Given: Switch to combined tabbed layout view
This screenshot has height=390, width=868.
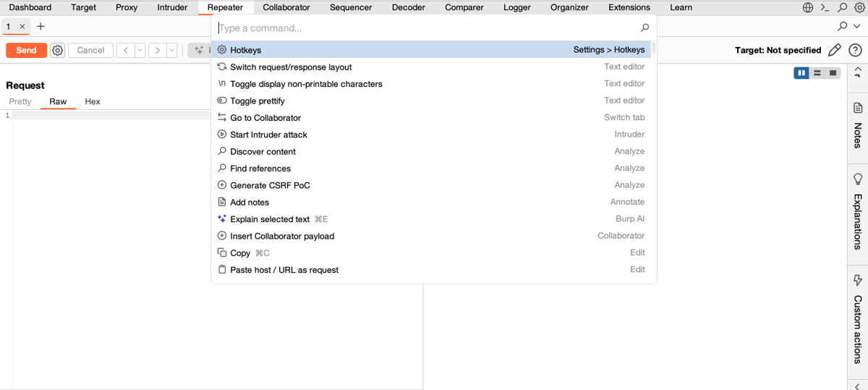Looking at the screenshot, I should [833, 73].
